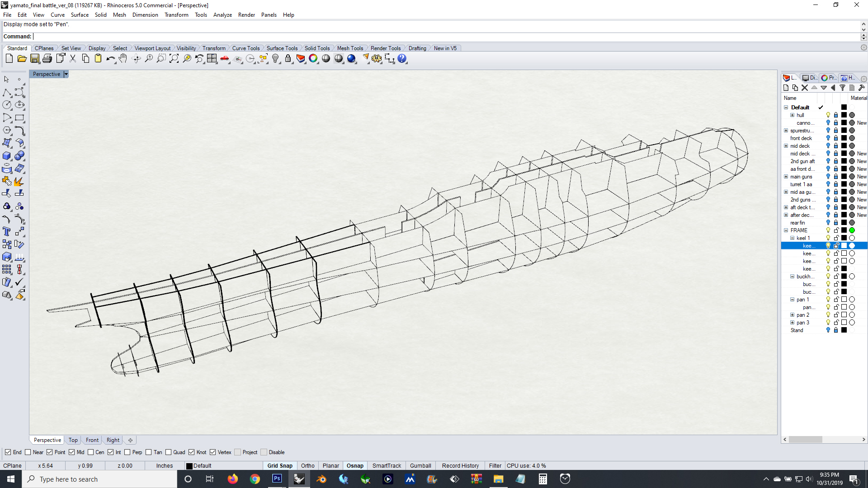Switch to the Top viewport tab

coord(73,440)
